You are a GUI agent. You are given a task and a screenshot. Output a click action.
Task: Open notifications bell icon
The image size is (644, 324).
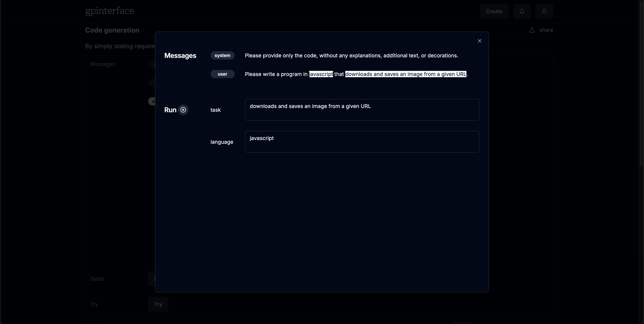[522, 12]
